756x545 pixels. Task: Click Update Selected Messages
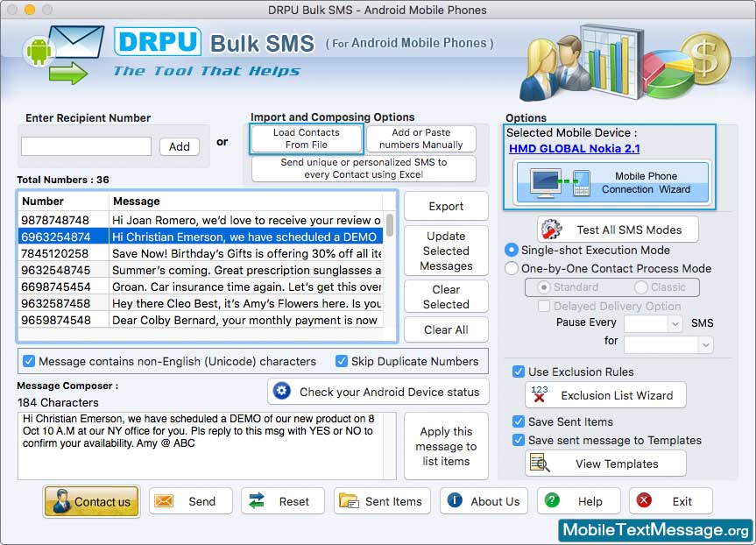(446, 251)
